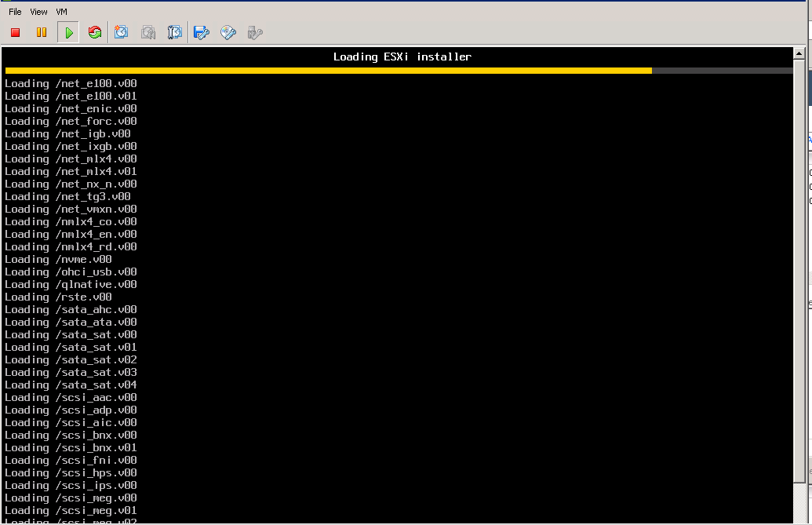The width and height of the screenshot is (812, 525).
Task: Click the line 'Loading /nmlx4_en.v00'
Action: tap(71, 234)
